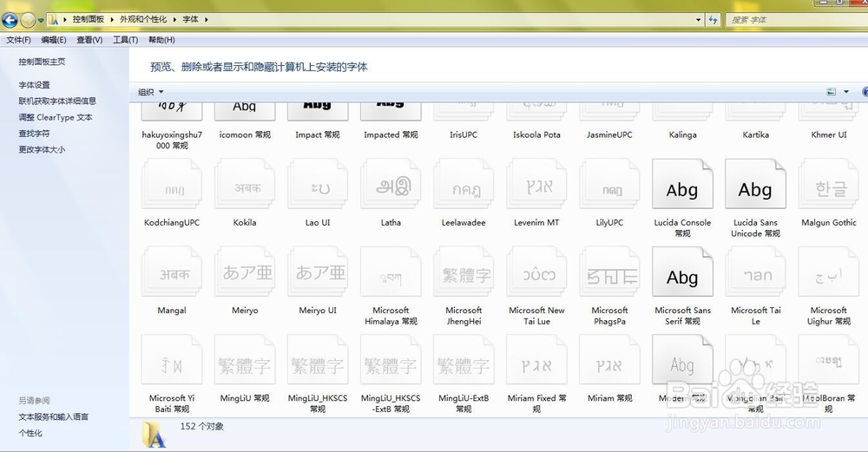Image resolution: width=868 pixels, height=452 pixels.
Task: Select the Iskoola Pota font label
Action: pos(536,134)
